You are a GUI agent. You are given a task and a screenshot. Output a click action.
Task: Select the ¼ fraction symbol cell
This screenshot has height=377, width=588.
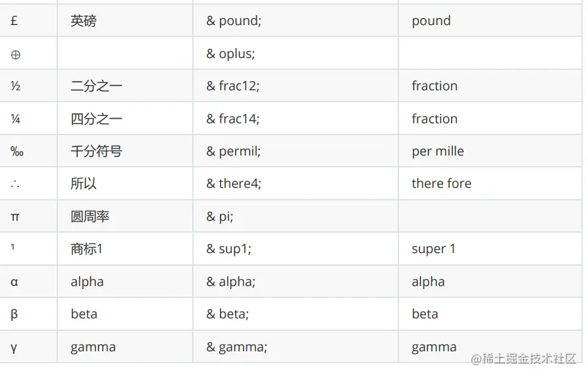[16, 119]
